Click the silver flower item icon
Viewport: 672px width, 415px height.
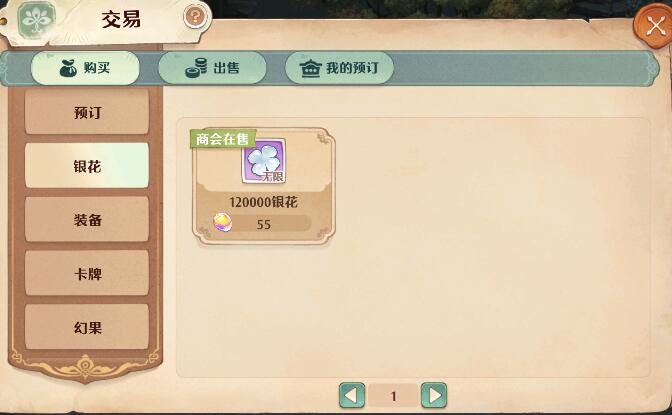click(264, 161)
